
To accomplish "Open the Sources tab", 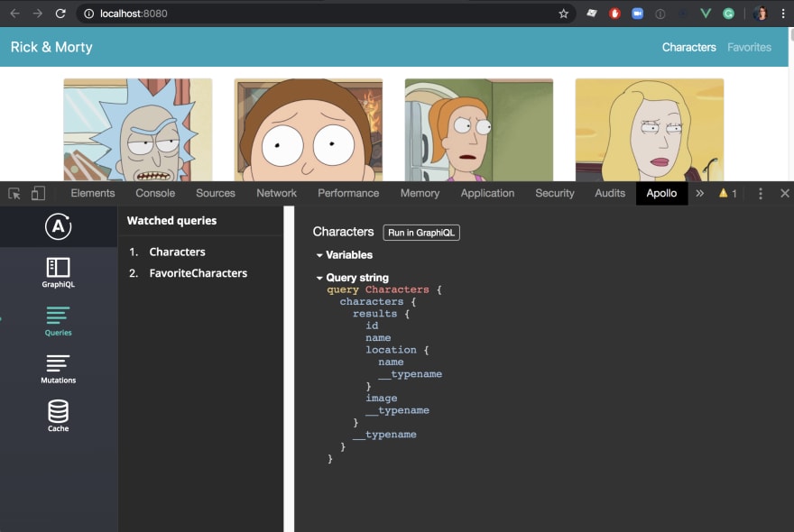I will coord(216,193).
